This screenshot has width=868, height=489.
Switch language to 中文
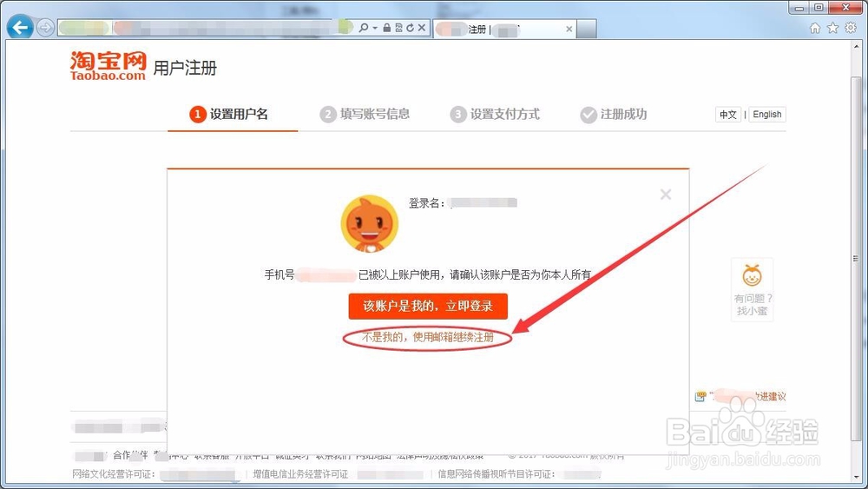tap(728, 115)
